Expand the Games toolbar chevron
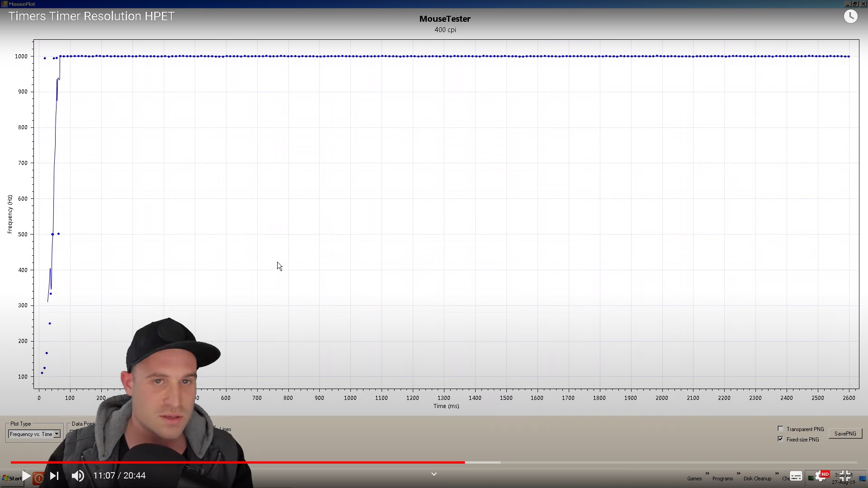The width and height of the screenshot is (868, 488). (708, 474)
